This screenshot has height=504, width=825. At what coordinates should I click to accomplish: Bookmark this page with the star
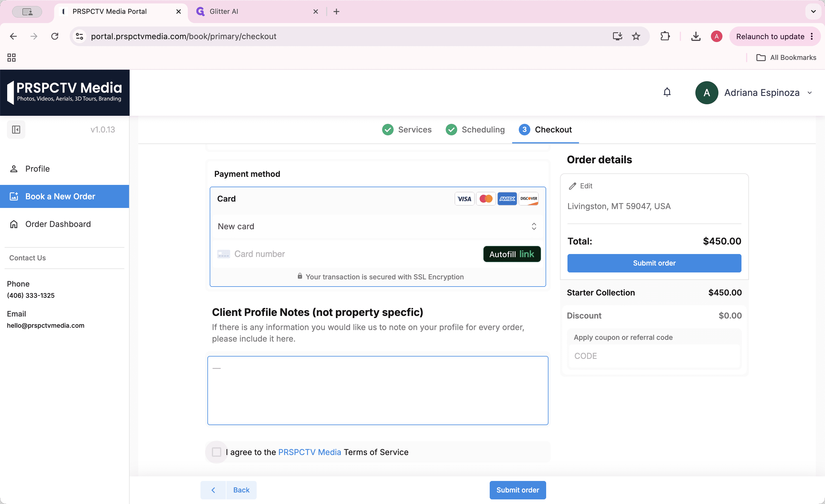click(x=636, y=36)
